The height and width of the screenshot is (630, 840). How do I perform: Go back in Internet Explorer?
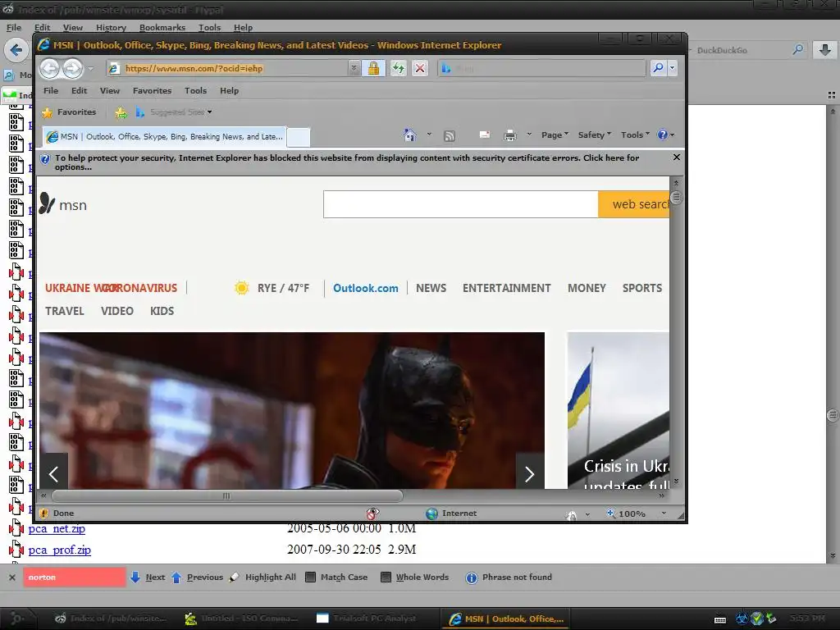point(50,69)
